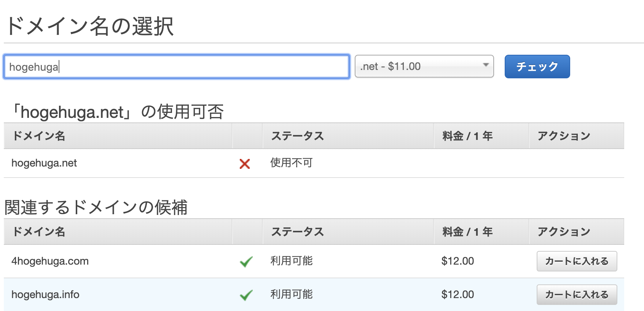Click 料金 / 1 年 header in availability table
This screenshot has height=311, width=644.
467,136
